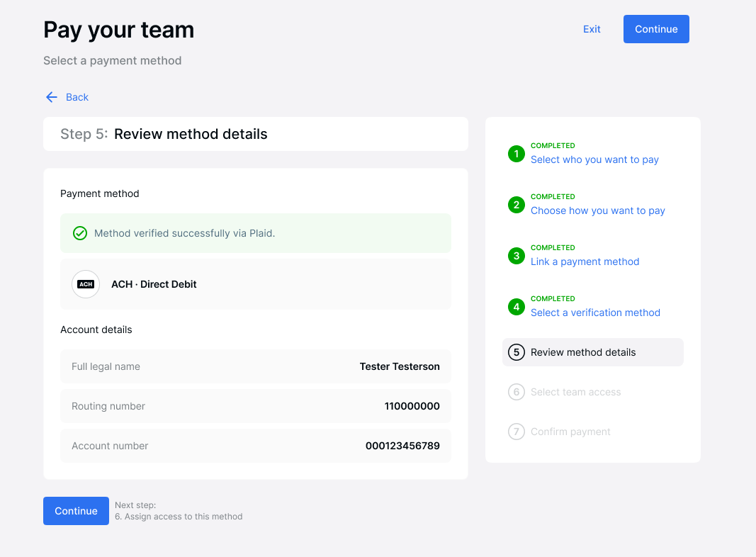Click the ACH badge icon
The height and width of the screenshot is (557, 756).
85,284
